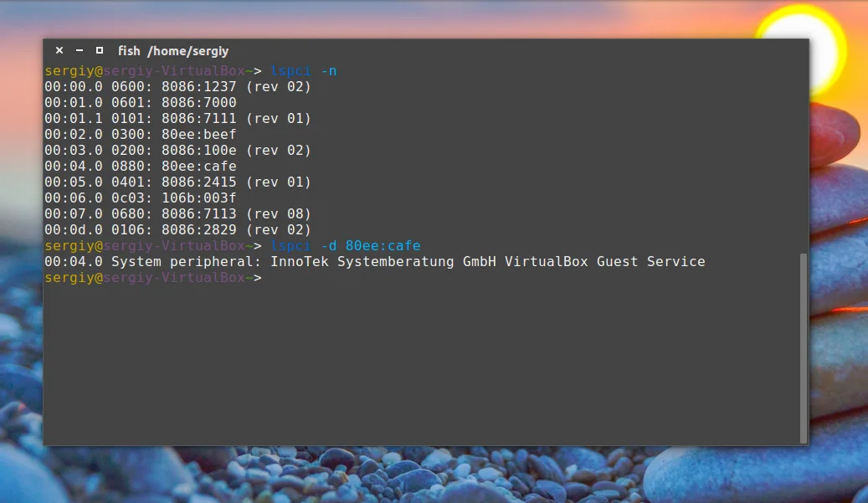Click the line '00:01.1 0101: 8086:7111 (rev 01)'
This screenshot has height=503, width=868.
pos(177,118)
